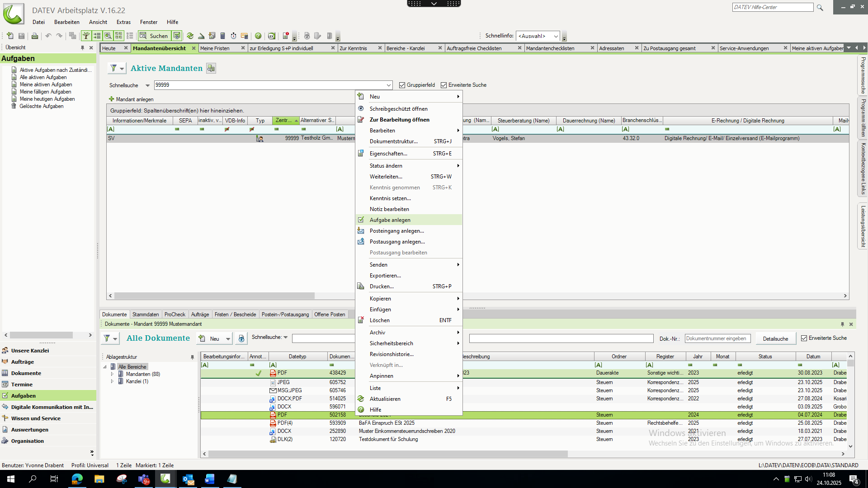Click the green refresh icon in toolbar
This screenshot has width=868, height=488.
[x=190, y=36]
